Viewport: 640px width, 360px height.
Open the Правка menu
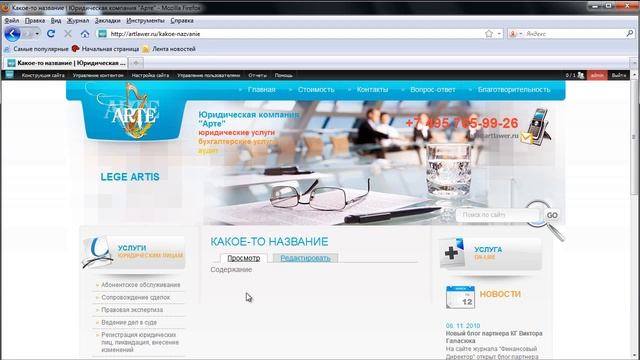(35, 20)
